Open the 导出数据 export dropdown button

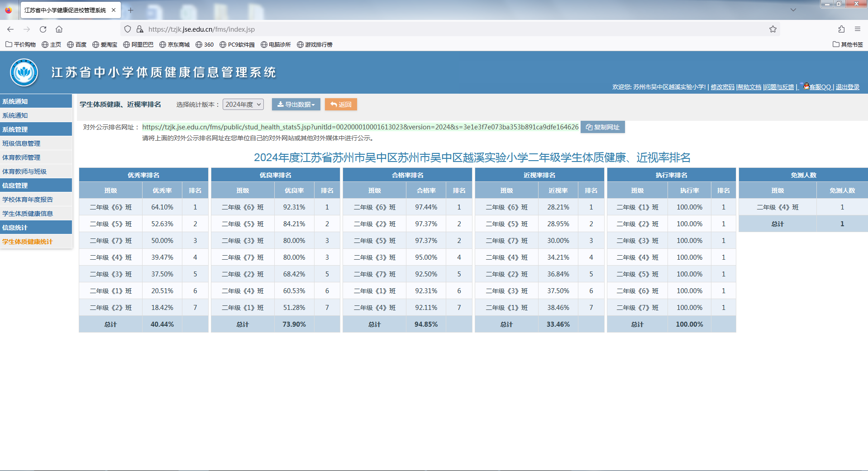click(x=296, y=105)
